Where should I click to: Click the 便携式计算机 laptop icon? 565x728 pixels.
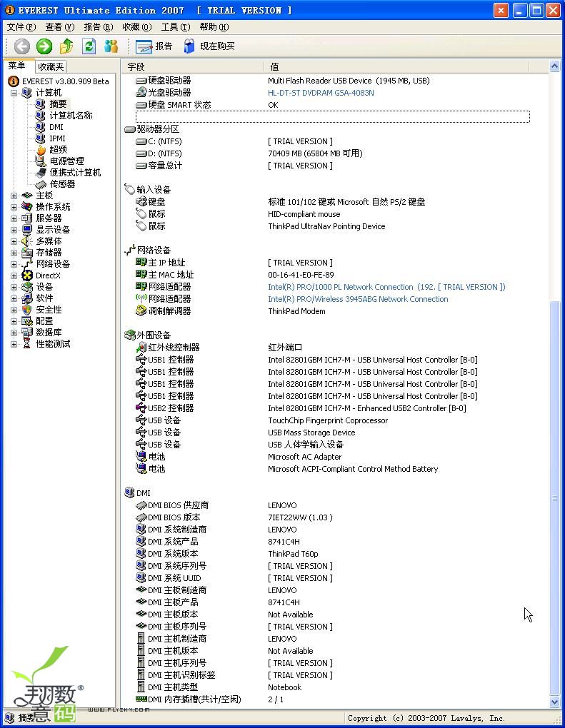[x=41, y=173]
